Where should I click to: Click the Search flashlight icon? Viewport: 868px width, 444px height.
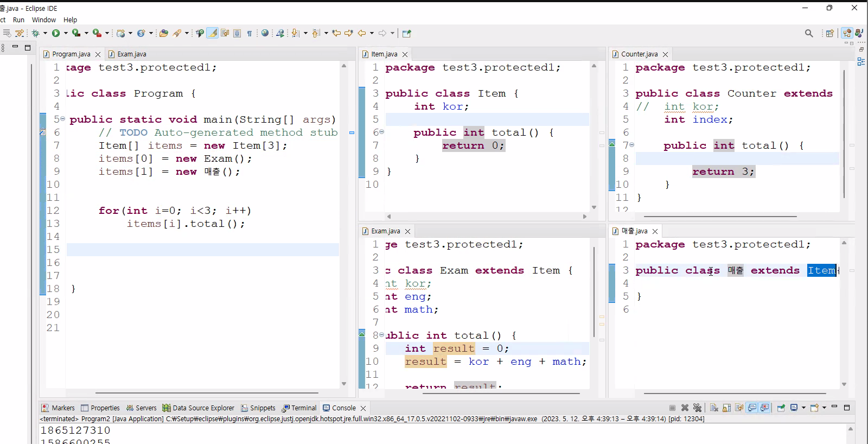(x=177, y=33)
